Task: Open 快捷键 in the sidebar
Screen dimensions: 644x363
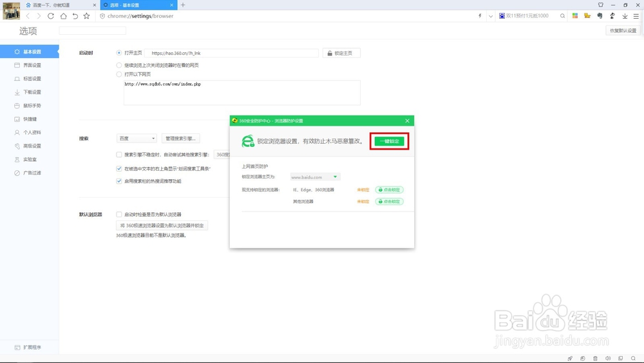Action: coord(29,119)
